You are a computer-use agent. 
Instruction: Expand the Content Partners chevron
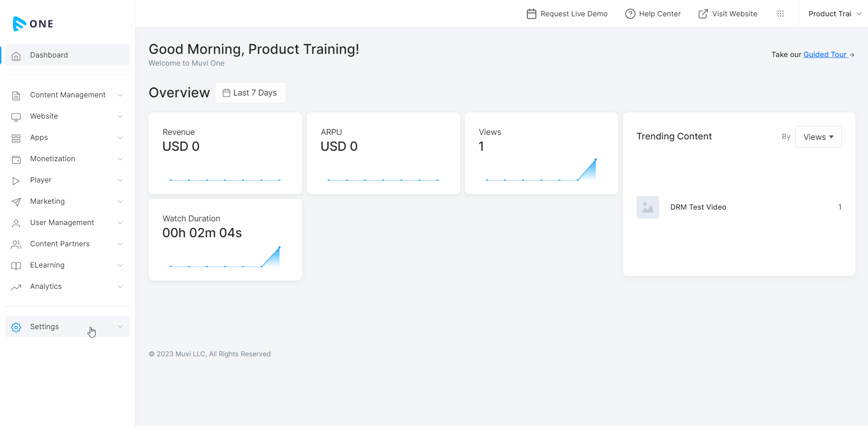point(120,244)
